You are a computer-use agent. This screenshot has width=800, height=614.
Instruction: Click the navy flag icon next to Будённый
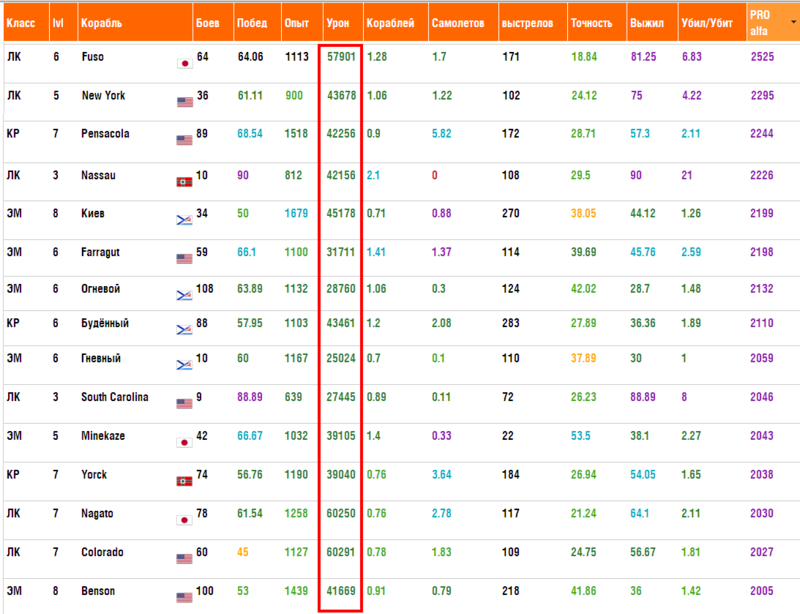click(x=185, y=330)
